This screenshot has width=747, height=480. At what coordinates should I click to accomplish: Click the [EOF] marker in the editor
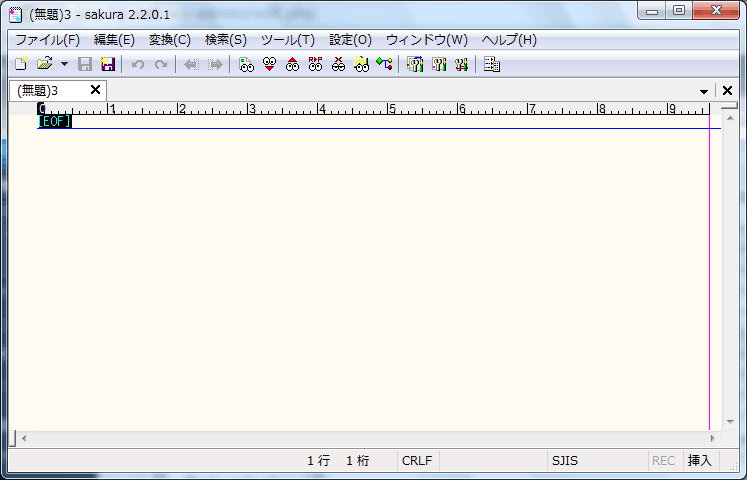(x=55, y=122)
